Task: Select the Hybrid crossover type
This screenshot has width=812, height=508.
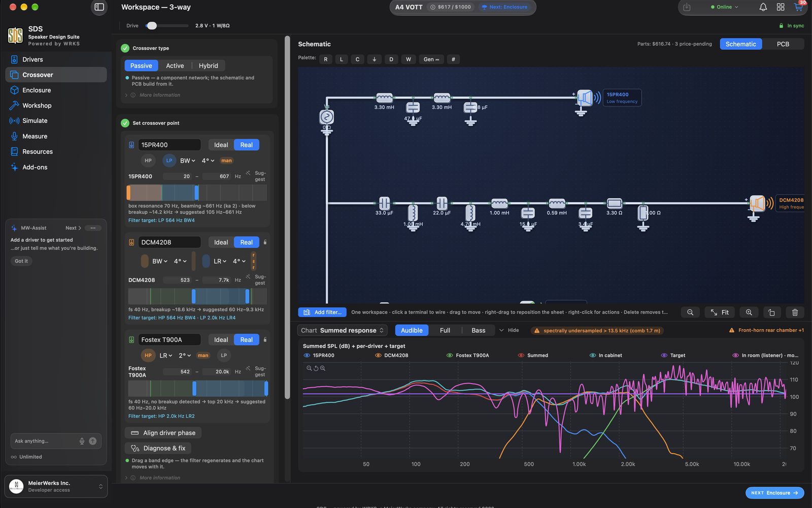Action: click(209, 66)
